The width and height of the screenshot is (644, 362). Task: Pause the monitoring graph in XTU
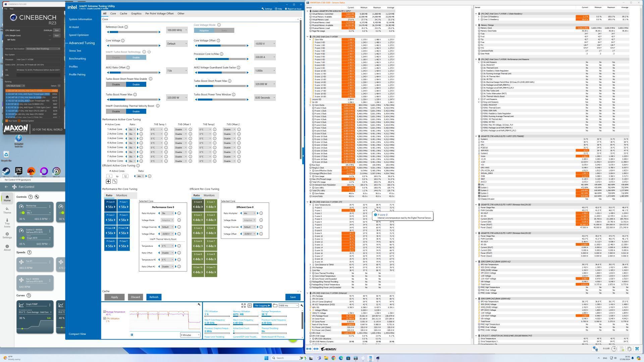point(132,335)
